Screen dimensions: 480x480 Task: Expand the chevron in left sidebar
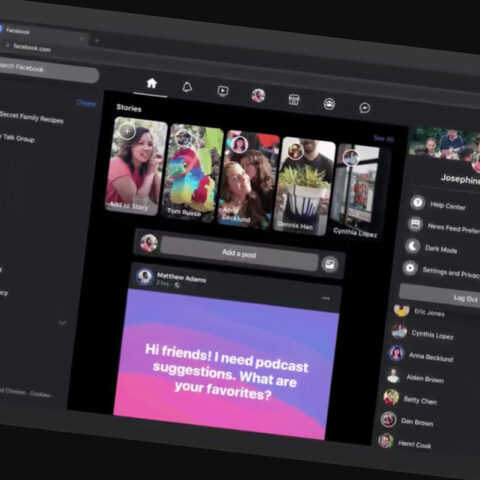point(62,323)
